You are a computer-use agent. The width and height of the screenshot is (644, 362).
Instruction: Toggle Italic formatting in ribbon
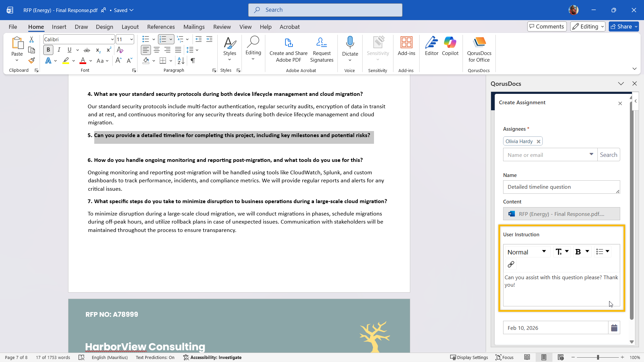[59, 50]
